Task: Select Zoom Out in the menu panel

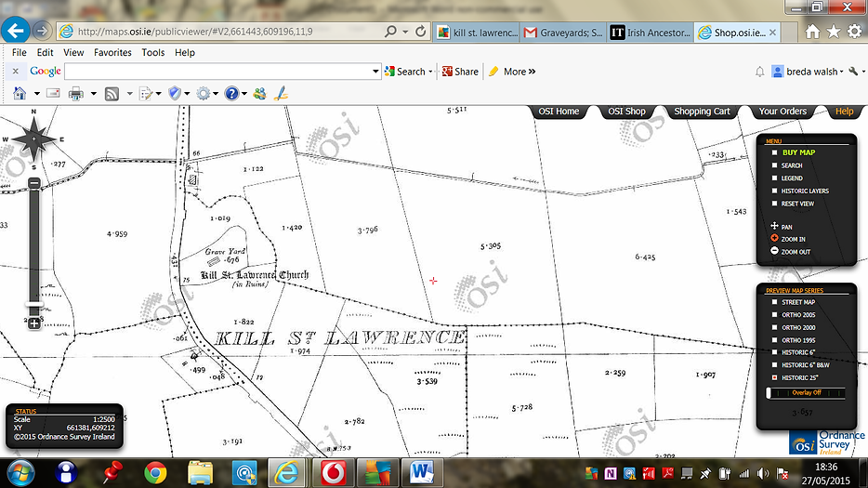Action: point(791,251)
